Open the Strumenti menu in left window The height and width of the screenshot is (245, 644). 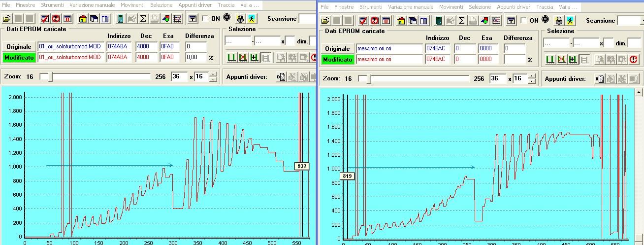coord(53,5)
